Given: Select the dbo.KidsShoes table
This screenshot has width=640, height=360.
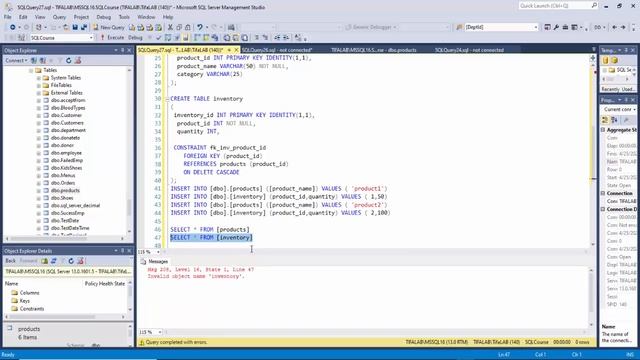Looking at the screenshot, I should tap(67, 168).
